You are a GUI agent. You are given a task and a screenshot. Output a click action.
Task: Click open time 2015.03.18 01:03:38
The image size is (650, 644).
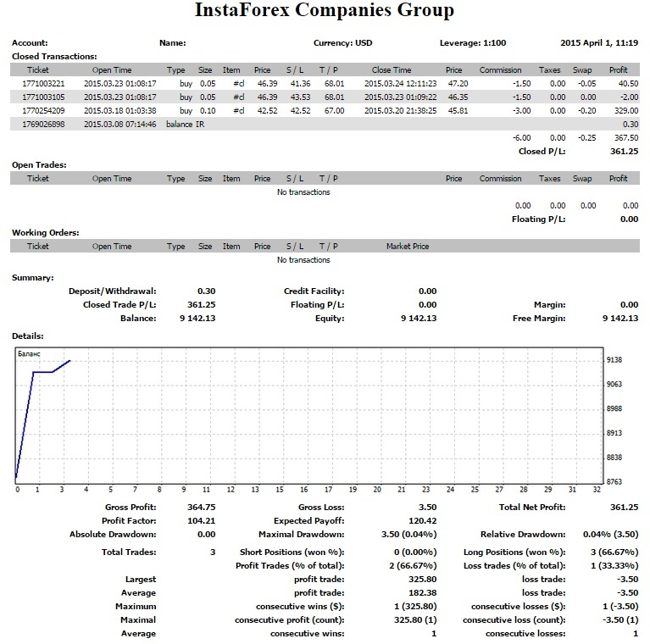coord(120,111)
